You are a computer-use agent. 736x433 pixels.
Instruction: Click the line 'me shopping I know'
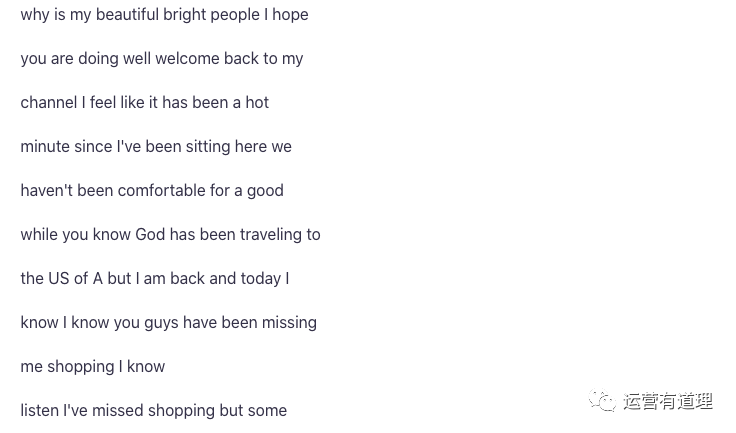[92, 367]
